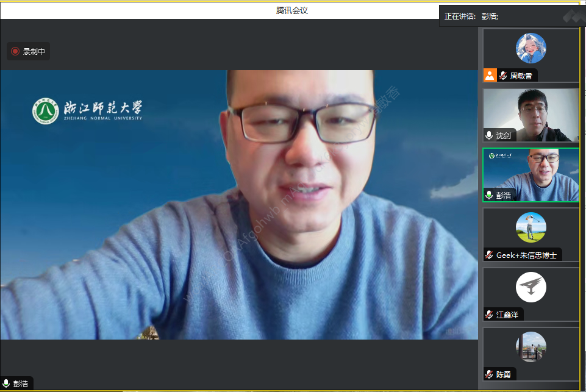
Task: Click the 录制中 recording label
Action: tap(34, 52)
